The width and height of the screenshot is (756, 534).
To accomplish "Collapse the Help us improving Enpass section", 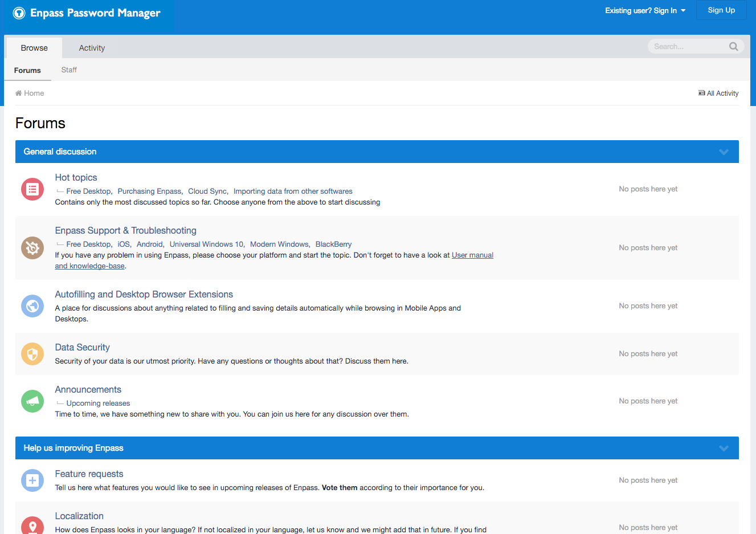I will pyautogui.click(x=724, y=448).
